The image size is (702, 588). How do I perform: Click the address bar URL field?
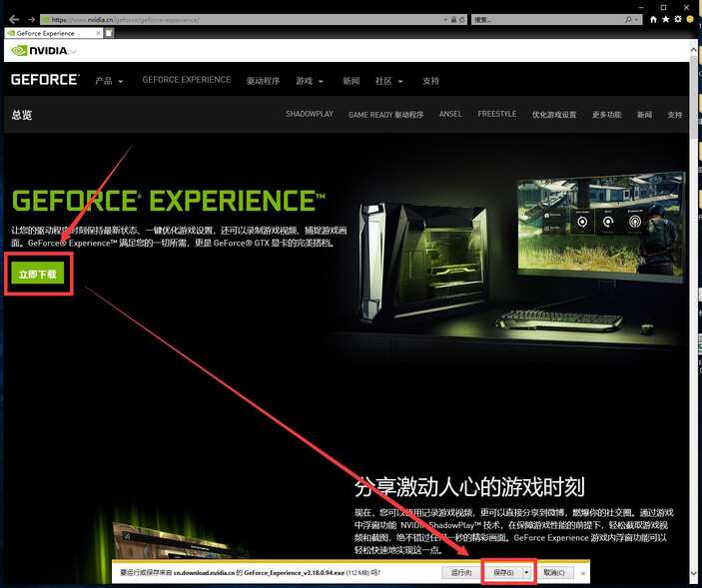[x=242, y=20]
